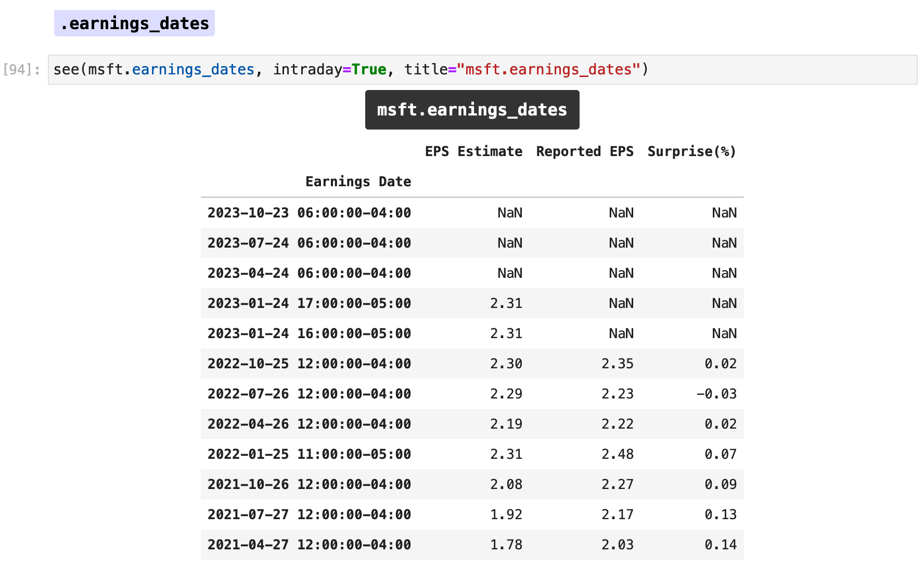Click Reported EPS value 2.03
This screenshot has width=924, height=566.
[618, 545]
